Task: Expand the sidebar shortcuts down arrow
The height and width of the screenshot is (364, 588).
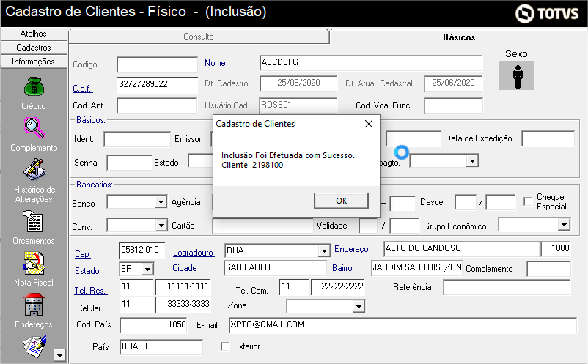Action: (x=59, y=355)
